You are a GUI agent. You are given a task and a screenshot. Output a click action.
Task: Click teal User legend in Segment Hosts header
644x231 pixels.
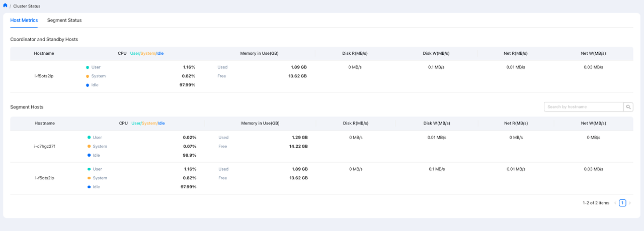[136, 123]
